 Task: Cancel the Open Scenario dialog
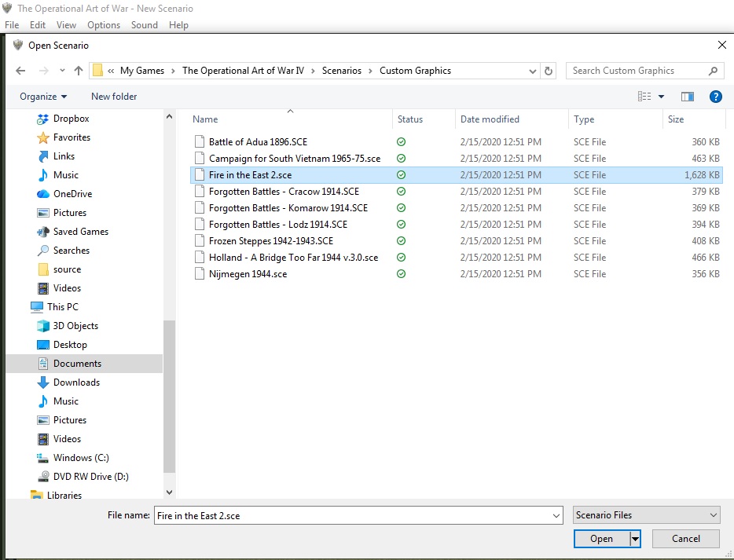pos(686,539)
